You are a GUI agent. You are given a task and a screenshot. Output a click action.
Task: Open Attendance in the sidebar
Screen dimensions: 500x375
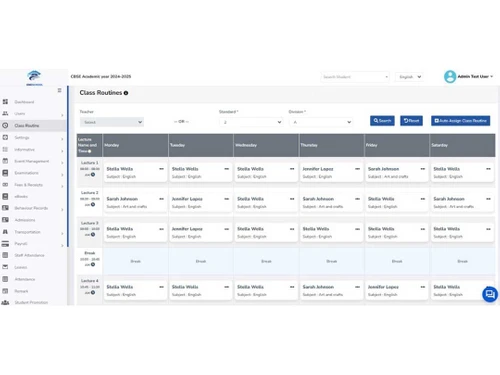point(25,279)
